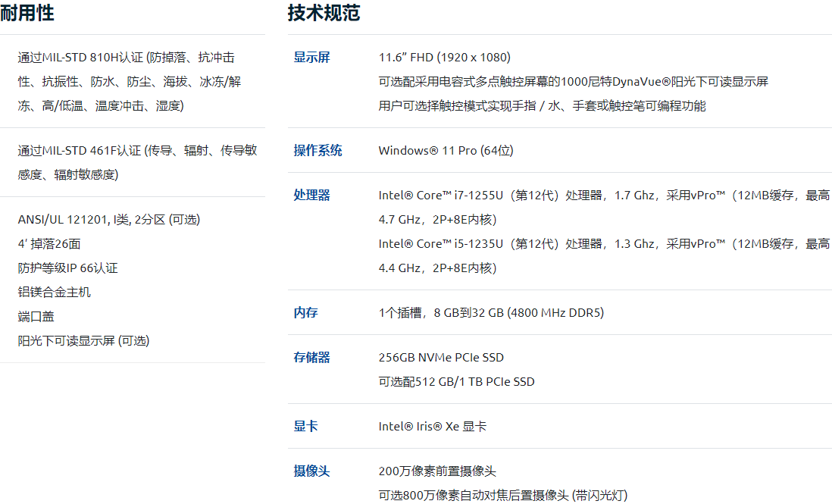Click the 200万像素前置摄像头 line
The width and height of the screenshot is (832, 504).
coord(438,471)
